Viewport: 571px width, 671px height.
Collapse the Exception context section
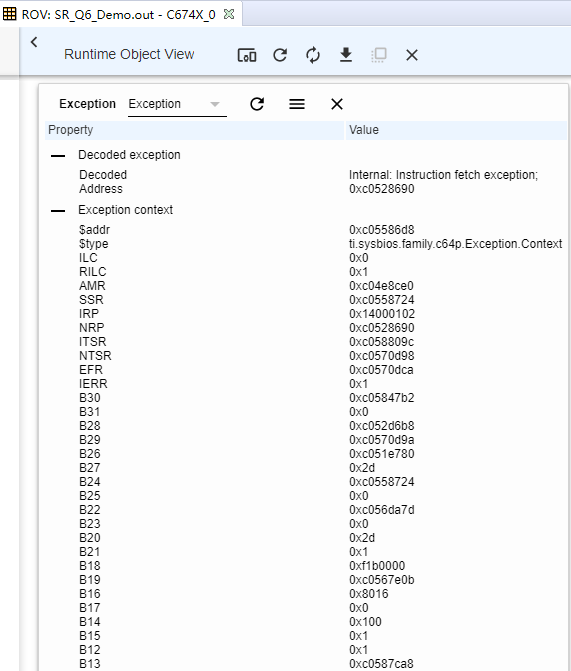[x=58, y=211]
